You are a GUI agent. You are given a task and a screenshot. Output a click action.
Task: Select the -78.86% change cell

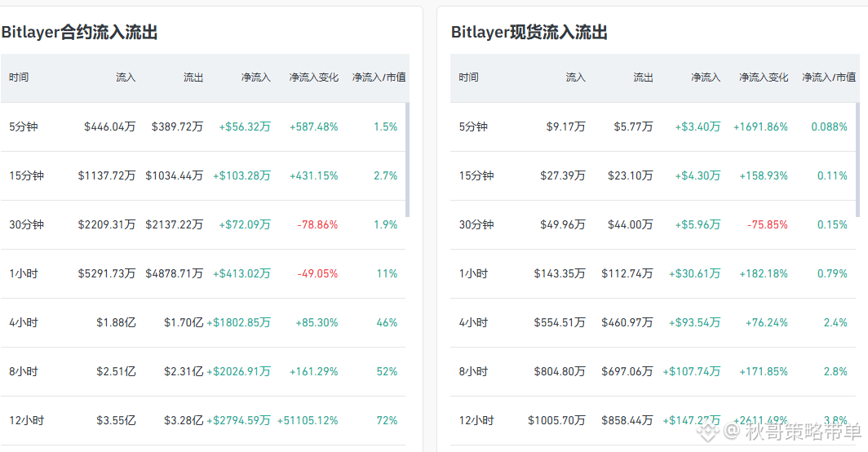(x=317, y=224)
